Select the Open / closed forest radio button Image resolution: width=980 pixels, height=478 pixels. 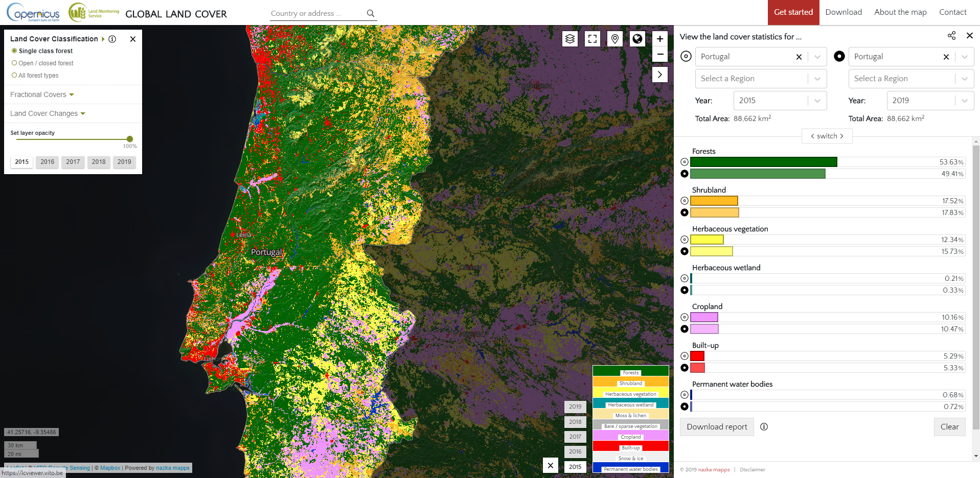14,63
